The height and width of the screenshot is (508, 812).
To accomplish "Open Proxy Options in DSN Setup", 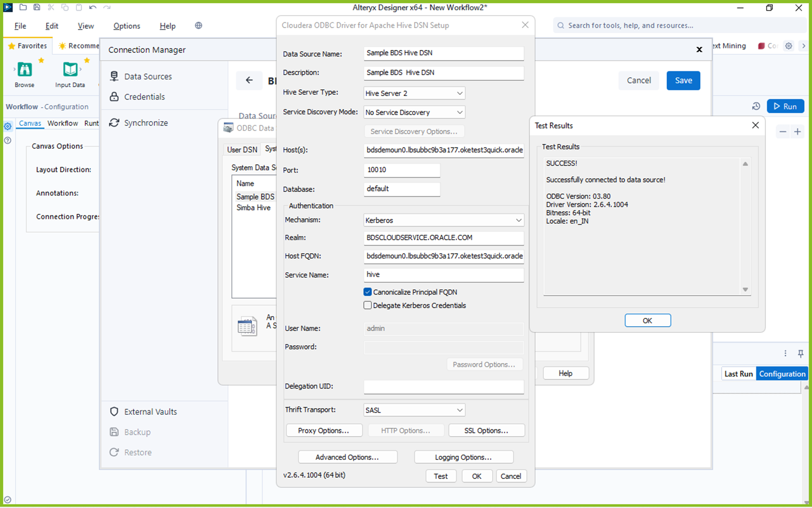I will tap(324, 431).
